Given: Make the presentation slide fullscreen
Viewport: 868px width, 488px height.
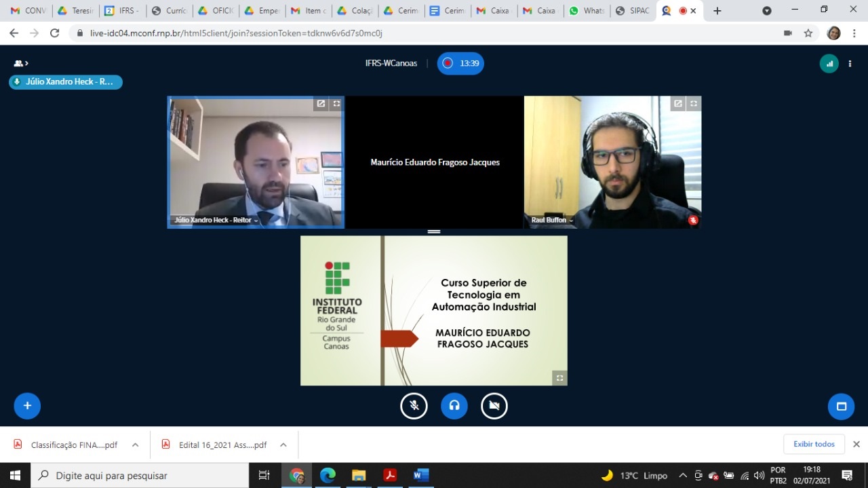Looking at the screenshot, I should 559,378.
